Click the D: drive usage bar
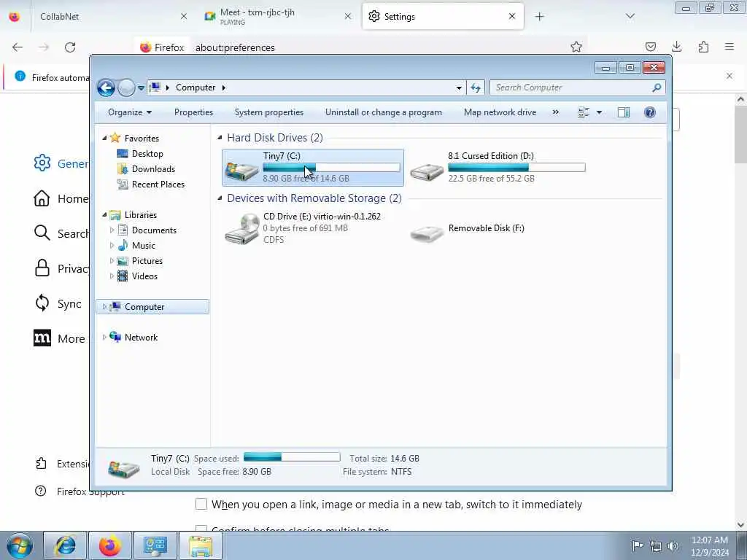This screenshot has width=747, height=560. [x=516, y=167]
